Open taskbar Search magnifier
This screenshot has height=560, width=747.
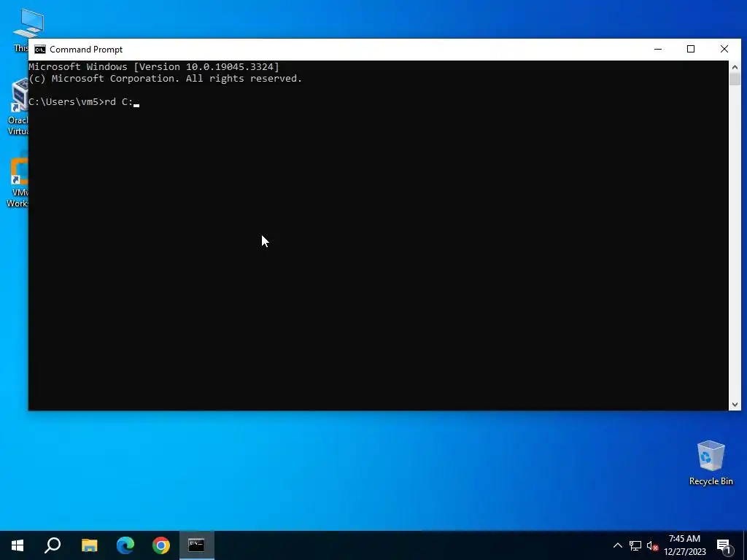click(x=53, y=545)
